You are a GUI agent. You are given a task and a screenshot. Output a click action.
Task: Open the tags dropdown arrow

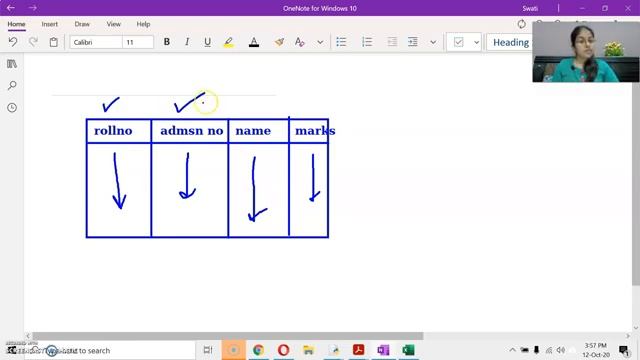[x=476, y=42]
